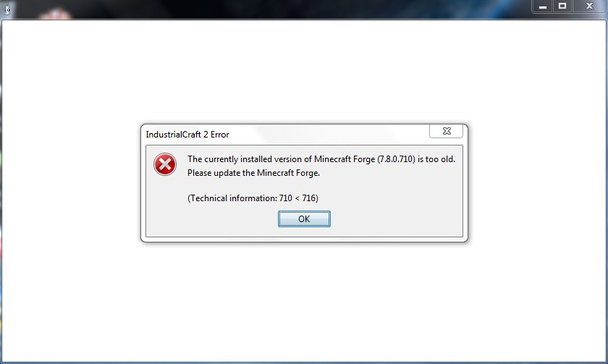
Task: Click the 'is too old' part of message
Action: [x=436, y=159]
